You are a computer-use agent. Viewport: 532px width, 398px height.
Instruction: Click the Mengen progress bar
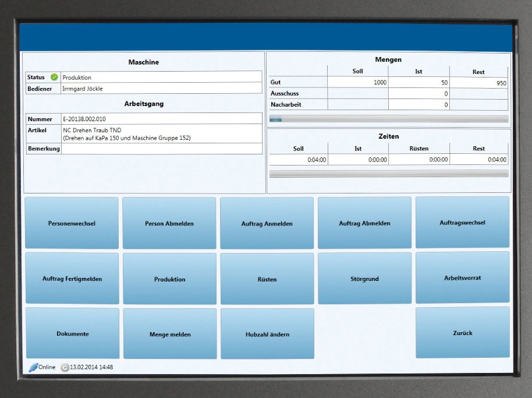389,119
